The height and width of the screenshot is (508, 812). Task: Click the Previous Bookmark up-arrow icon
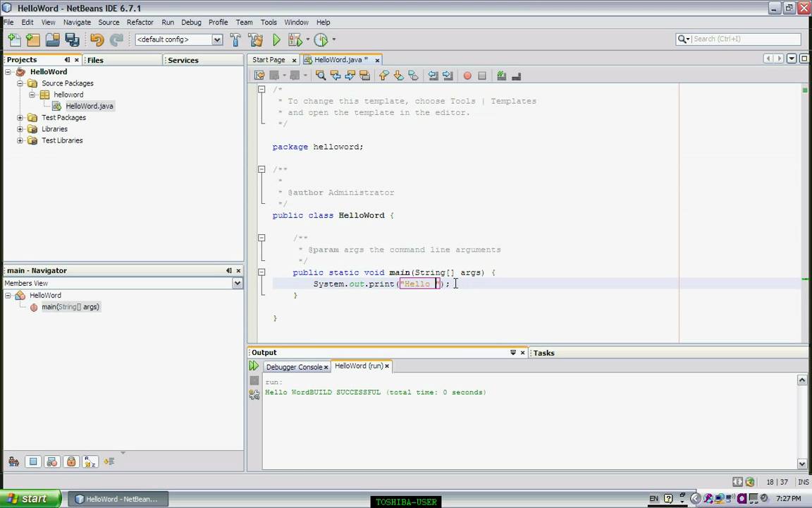(x=383, y=75)
